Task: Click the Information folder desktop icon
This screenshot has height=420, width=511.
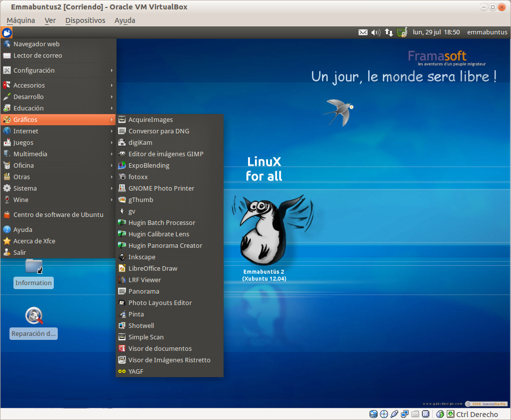Action: pos(33,266)
